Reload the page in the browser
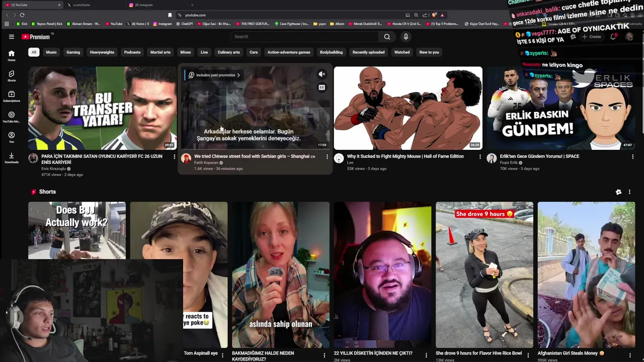This screenshot has height=362, width=644. pos(22,15)
